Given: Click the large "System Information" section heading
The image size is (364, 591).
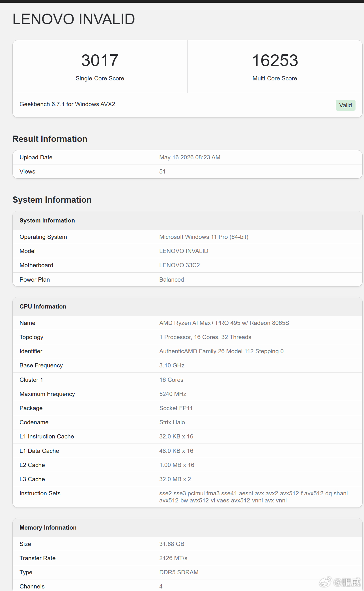Looking at the screenshot, I should [x=52, y=200].
